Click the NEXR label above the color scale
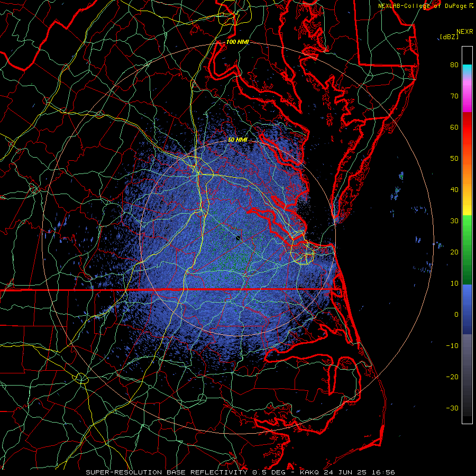Viewport: 476px width, 476px height. coord(465,32)
